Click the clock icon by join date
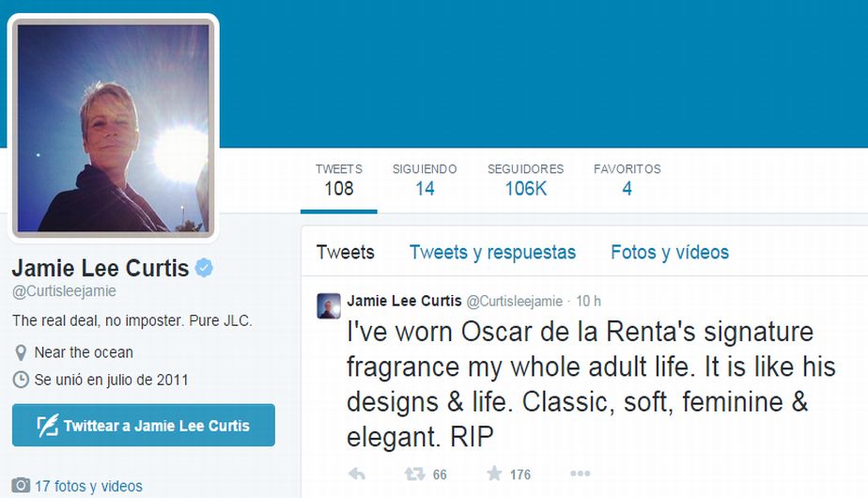The height and width of the screenshot is (498, 868). coord(21,380)
